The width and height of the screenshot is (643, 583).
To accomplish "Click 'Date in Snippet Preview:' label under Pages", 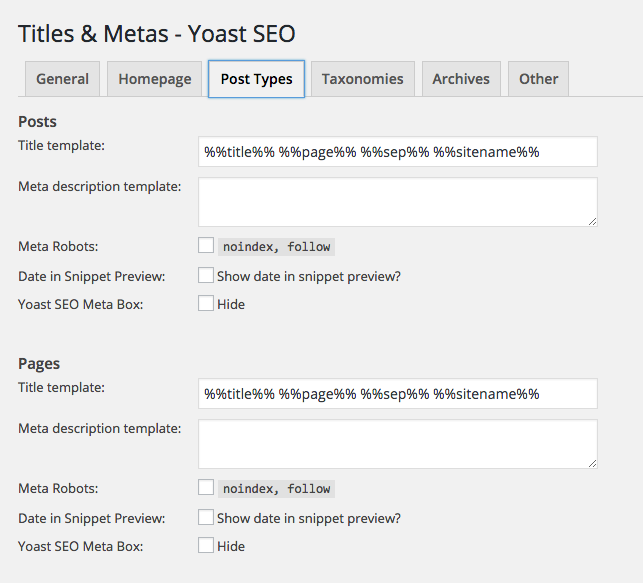I will pos(91,518).
